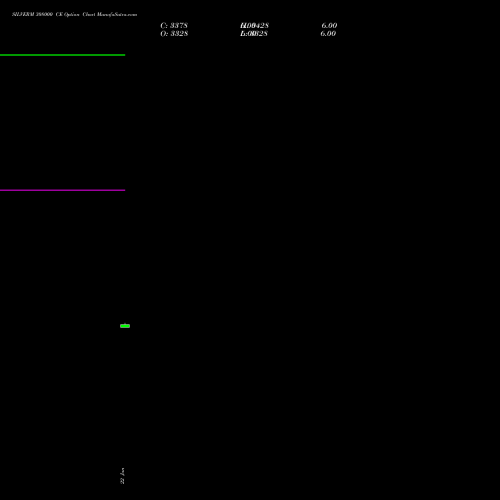This screenshot has width=500, height=500.
Task: Click the close value C: 3378
Action: coord(174,26)
